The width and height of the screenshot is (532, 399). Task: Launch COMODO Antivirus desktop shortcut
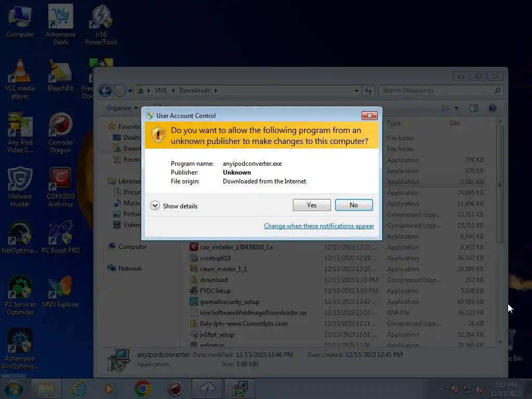tap(60, 187)
